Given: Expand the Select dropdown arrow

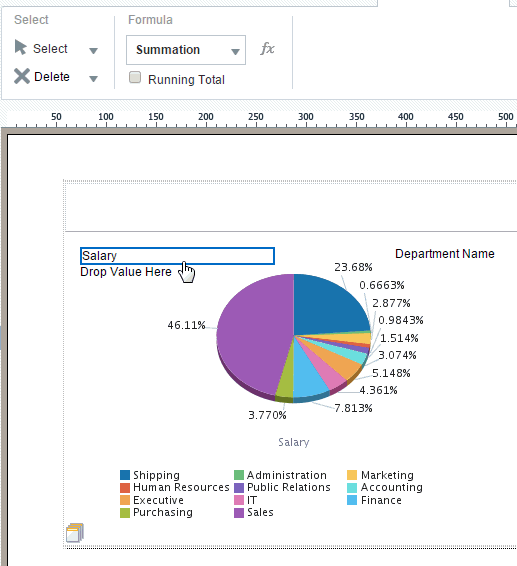Looking at the screenshot, I should (x=94, y=51).
